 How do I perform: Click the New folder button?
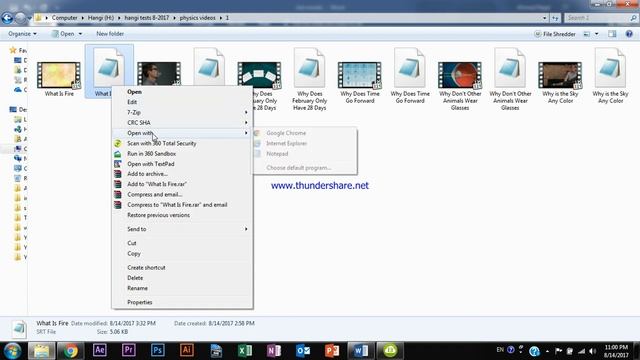tap(110, 34)
